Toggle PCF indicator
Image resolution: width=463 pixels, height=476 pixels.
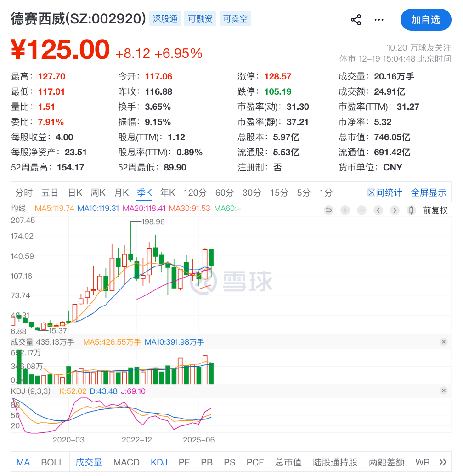pyautogui.click(x=255, y=462)
